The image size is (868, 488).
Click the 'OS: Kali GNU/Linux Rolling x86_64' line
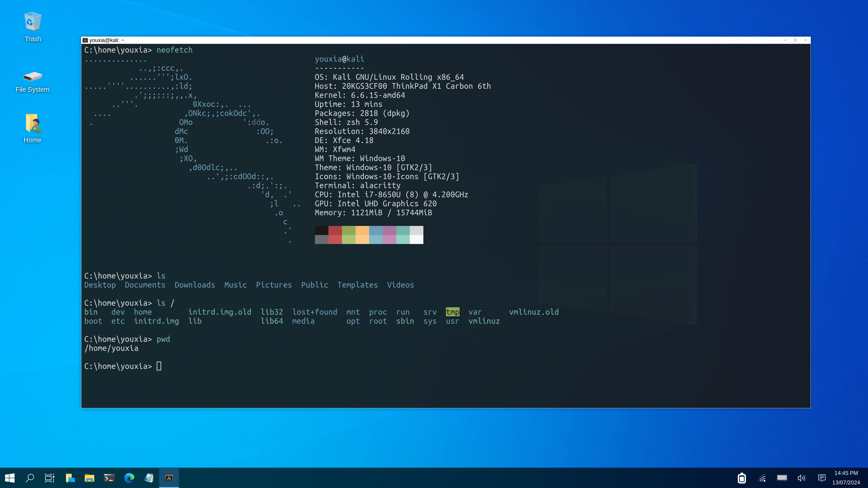[x=389, y=77]
